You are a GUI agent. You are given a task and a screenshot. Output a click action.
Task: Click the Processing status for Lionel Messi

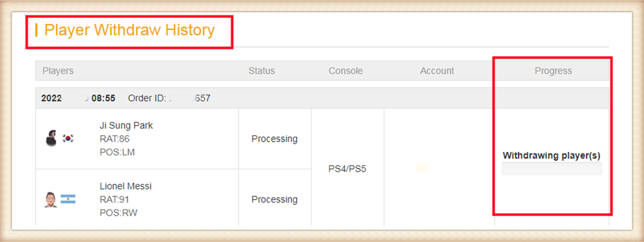(274, 200)
